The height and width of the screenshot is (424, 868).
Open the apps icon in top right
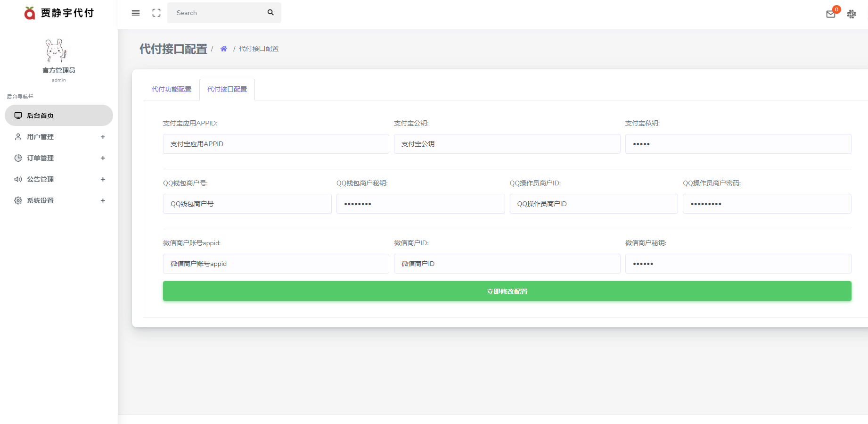tap(852, 14)
